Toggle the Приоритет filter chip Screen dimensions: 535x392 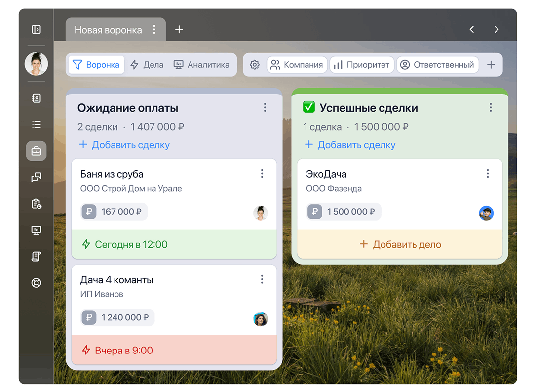tap(362, 64)
